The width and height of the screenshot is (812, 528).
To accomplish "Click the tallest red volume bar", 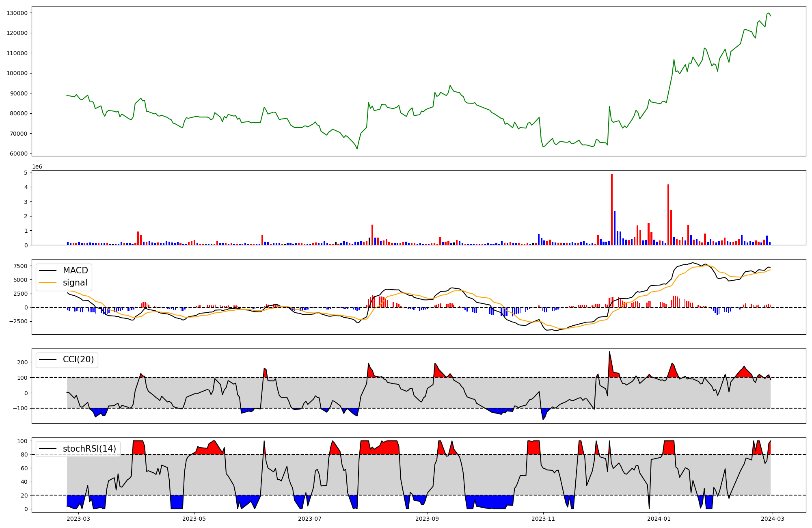I will click(612, 209).
